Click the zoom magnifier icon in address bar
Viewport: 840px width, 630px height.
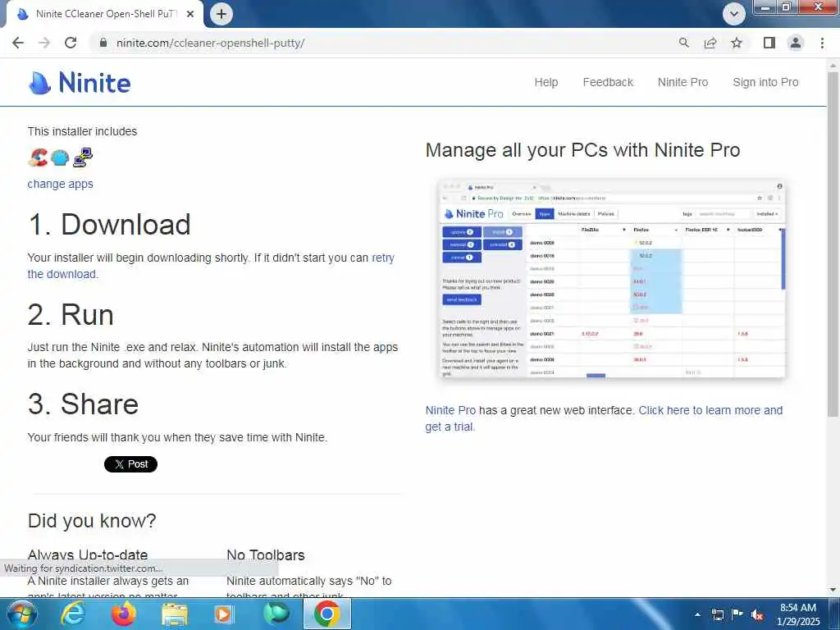coord(683,43)
